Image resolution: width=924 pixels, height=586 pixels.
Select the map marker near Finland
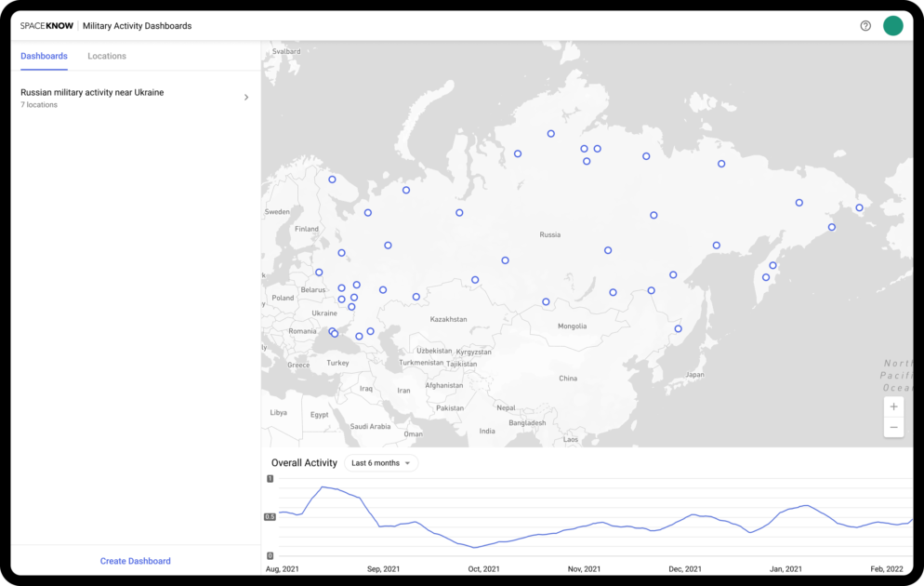(x=341, y=251)
